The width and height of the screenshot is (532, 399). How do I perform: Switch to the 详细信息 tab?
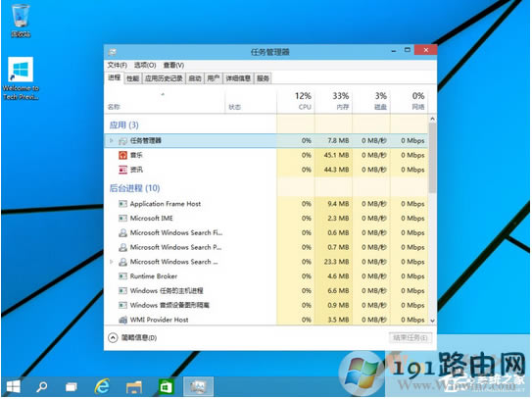238,78
